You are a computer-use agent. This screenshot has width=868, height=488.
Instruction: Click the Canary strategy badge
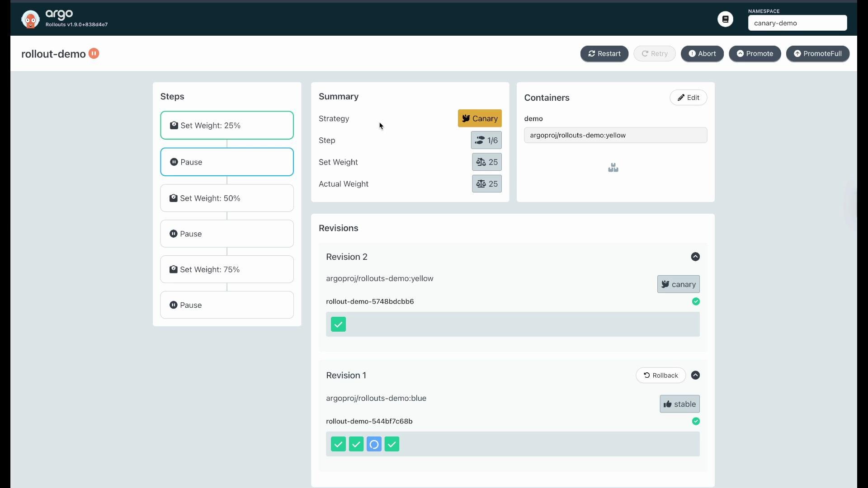click(x=480, y=118)
